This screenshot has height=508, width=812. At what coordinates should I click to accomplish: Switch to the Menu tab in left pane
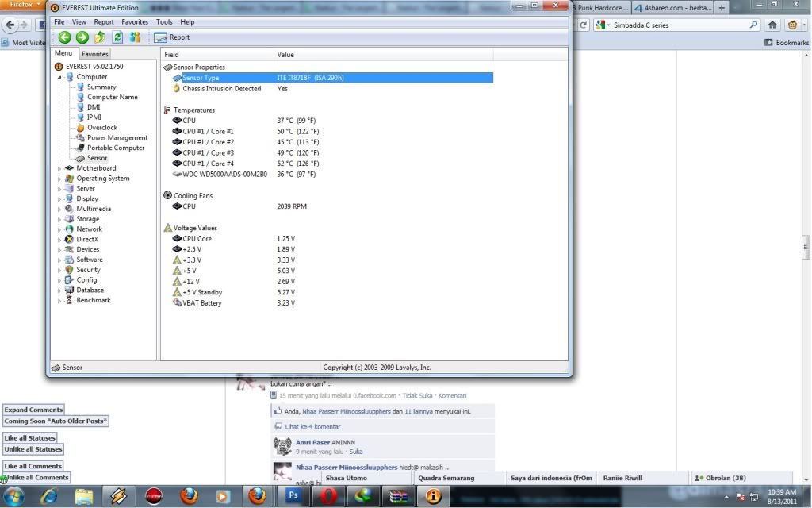[63, 53]
